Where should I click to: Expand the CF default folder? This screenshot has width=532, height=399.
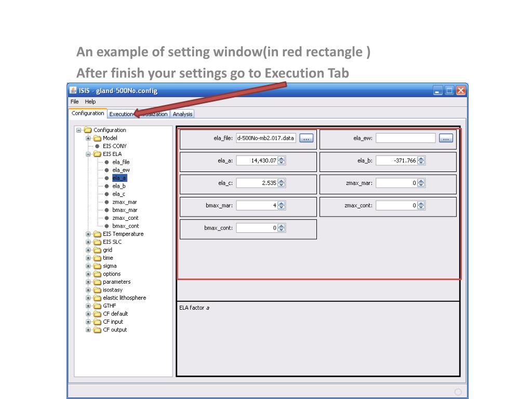coord(88,314)
